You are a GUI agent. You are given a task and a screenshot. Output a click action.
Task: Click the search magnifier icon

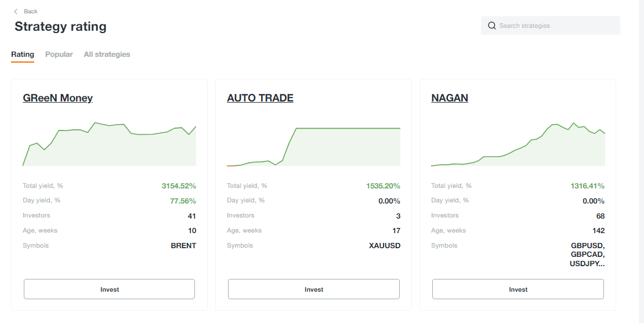[491, 26]
